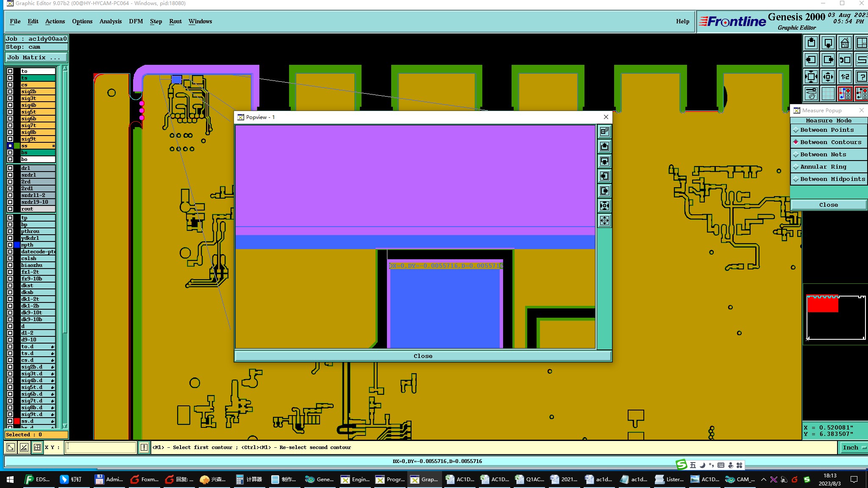Click pan left icon in Popview
This screenshot has height=488, width=868.
(x=604, y=176)
